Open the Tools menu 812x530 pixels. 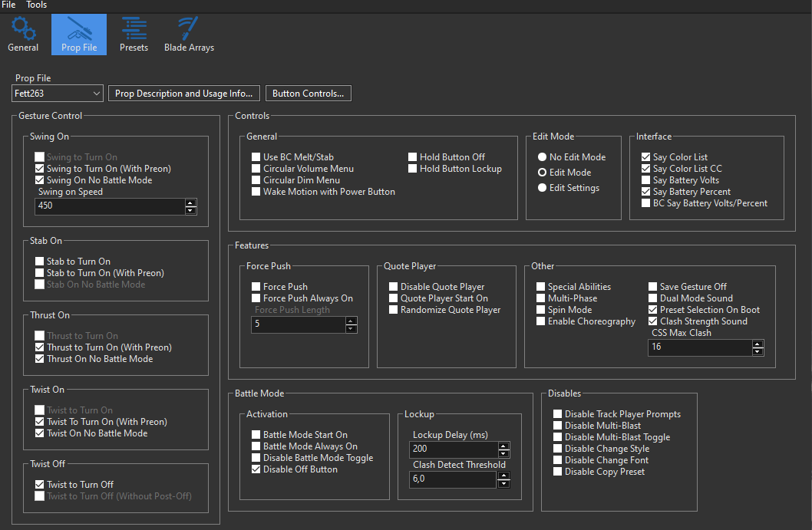36,5
